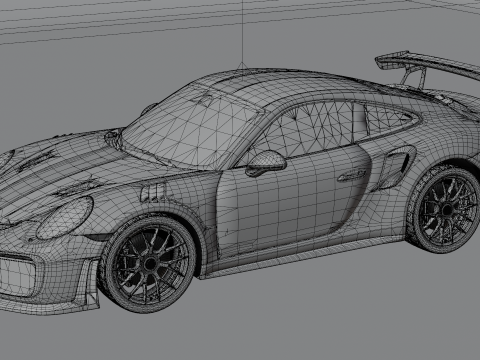Select the rear wheel rim of the car

pos(447,210)
